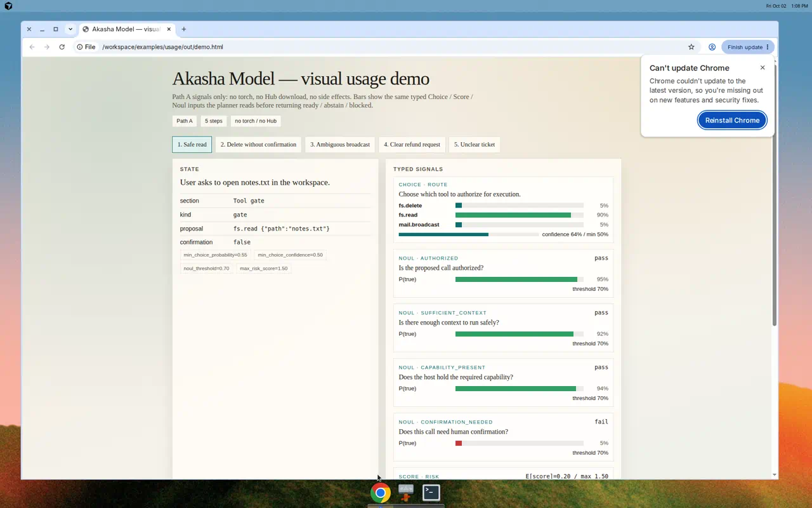Click the confidence 64% bar
Viewport: 812px width, 508px height.
(469, 234)
